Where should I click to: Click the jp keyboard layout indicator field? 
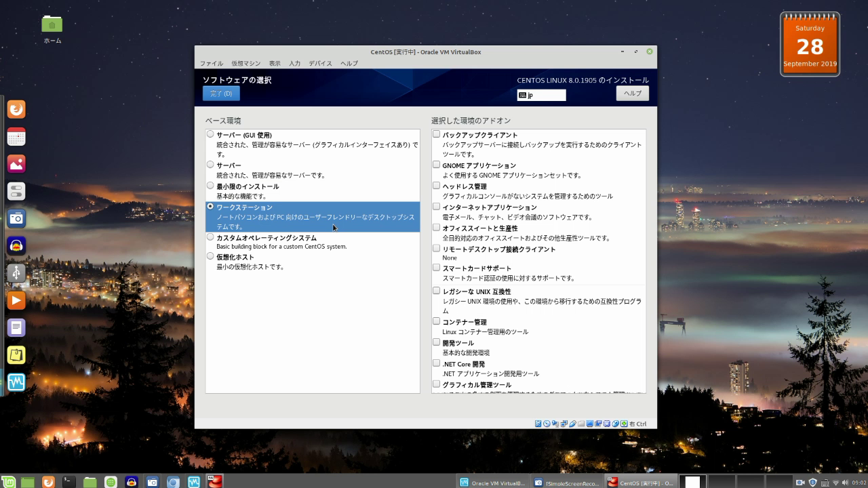click(541, 96)
